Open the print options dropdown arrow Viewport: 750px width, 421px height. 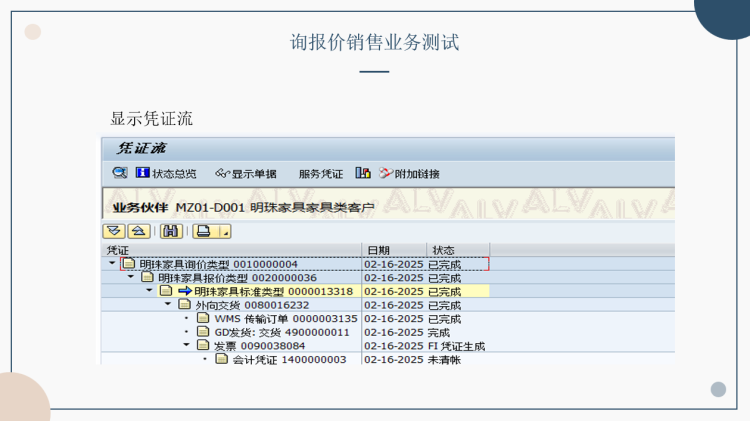point(225,232)
